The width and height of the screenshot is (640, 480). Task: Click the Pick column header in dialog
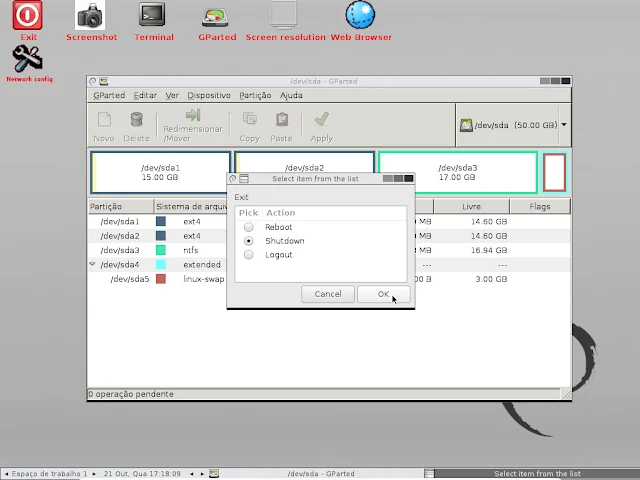pos(248,213)
